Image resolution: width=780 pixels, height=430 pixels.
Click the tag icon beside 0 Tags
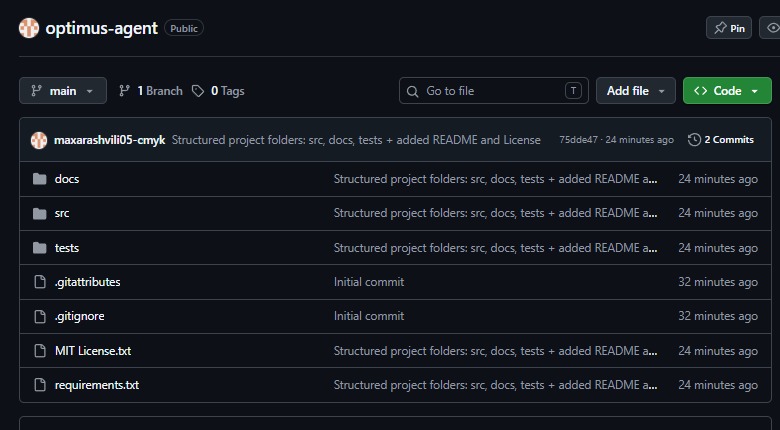[x=198, y=91]
